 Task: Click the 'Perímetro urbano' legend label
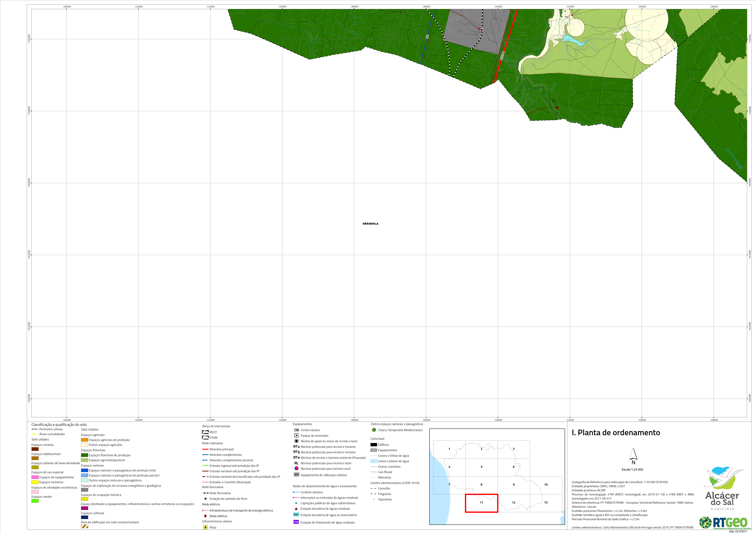51,429
